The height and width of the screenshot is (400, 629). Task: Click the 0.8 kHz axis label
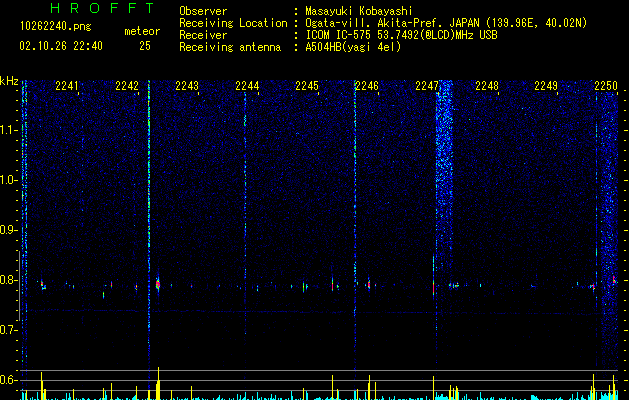point(8,280)
